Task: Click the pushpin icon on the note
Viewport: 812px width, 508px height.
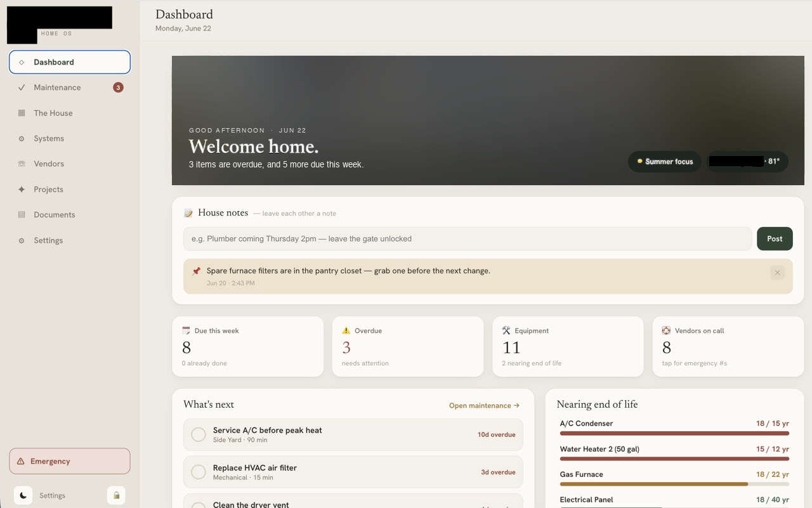Action: pos(196,271)
